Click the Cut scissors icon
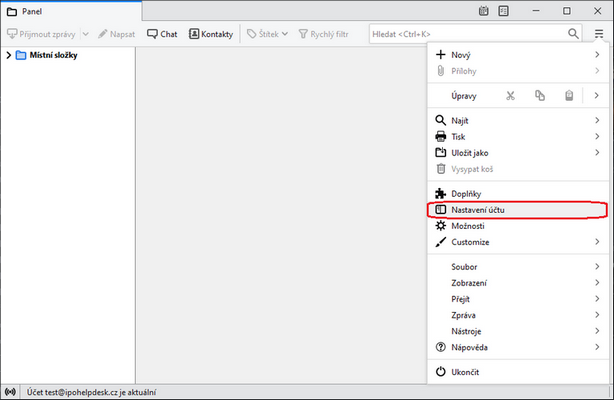The height and width of the screenshot is (400, 614). 509,96
